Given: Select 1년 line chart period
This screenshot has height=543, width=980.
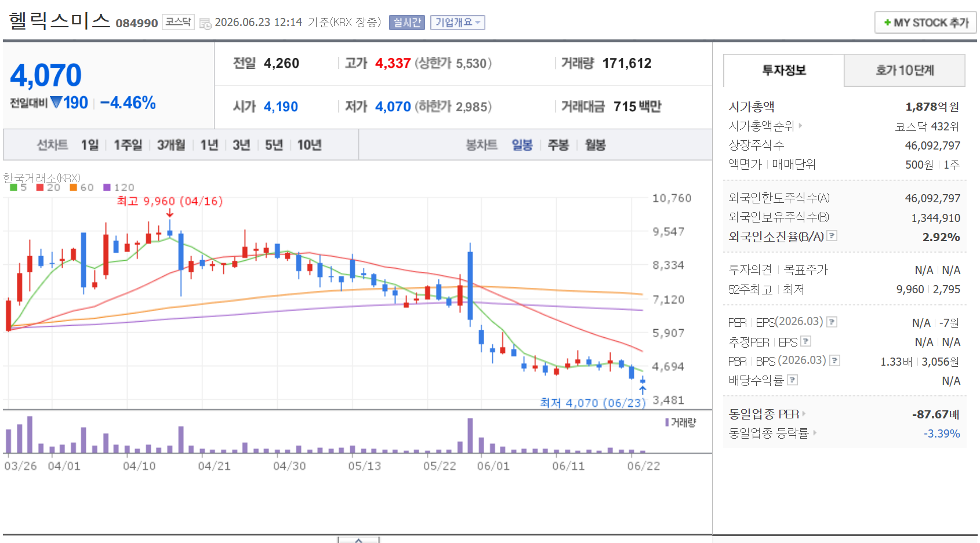Looking at the screenshot, I should click(x=209, y=145).
